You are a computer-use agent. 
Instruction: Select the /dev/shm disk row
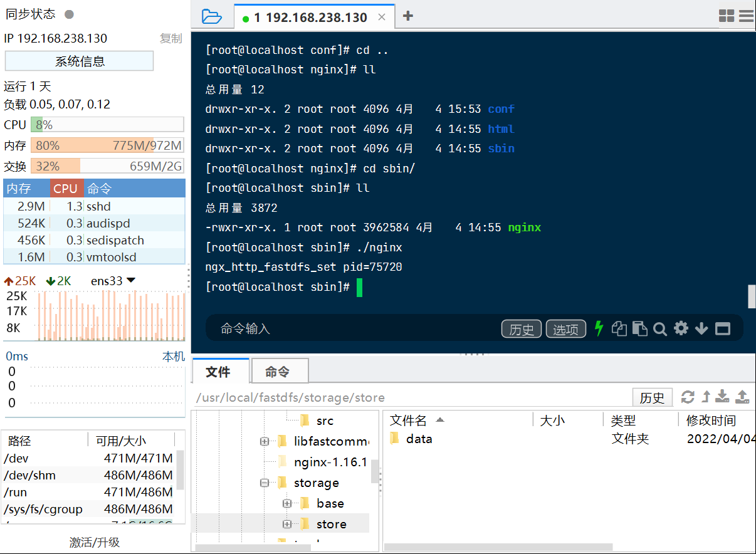pos(89,475)
